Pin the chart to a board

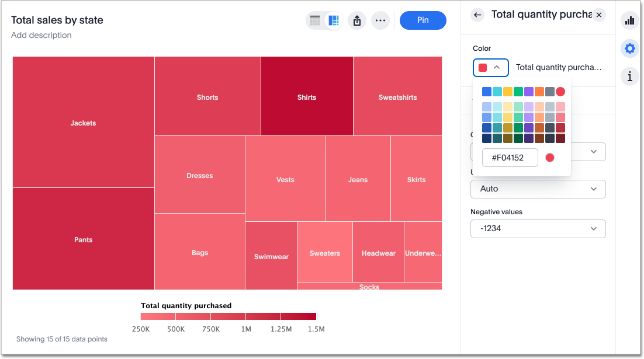pos(423,20)
